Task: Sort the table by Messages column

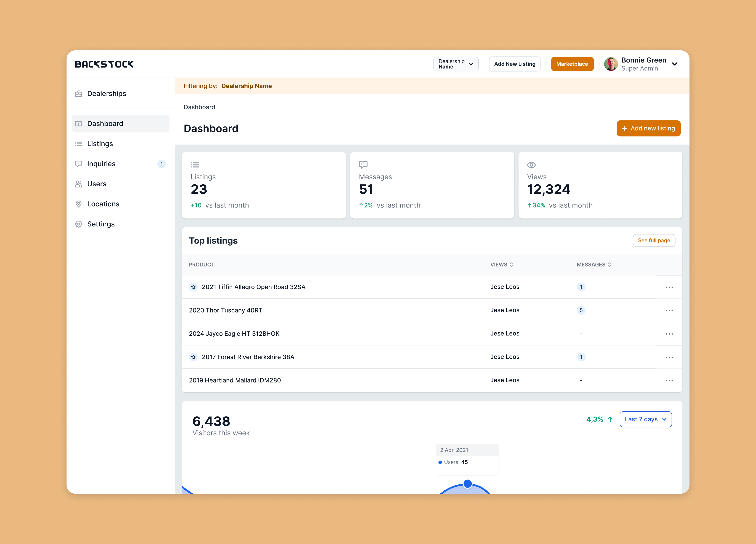Action: (594, 264)
